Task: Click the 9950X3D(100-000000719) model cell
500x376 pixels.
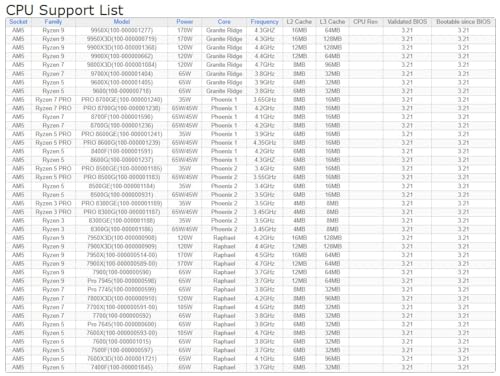Action: pos(122,39)
